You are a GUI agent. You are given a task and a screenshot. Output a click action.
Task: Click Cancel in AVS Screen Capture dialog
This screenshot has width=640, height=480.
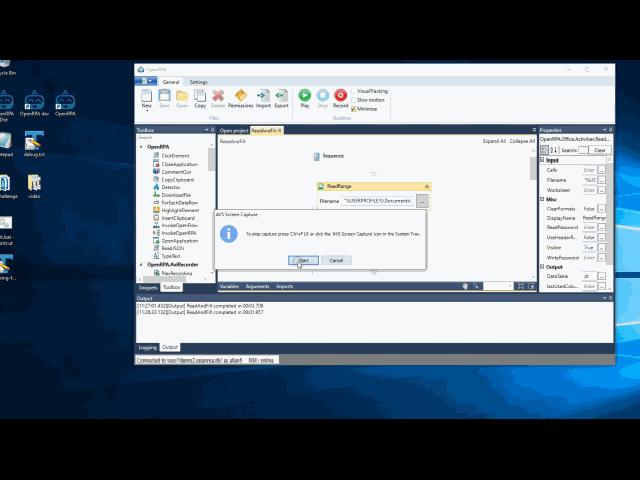[336, 260]
